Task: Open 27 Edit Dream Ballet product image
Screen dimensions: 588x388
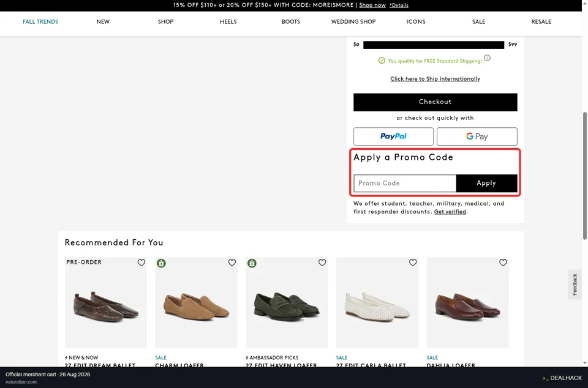Action: (106, 302)
